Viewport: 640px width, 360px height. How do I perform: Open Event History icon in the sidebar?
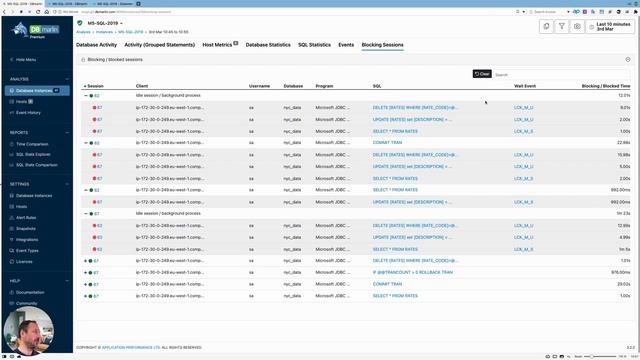click(x=11, y=113)
